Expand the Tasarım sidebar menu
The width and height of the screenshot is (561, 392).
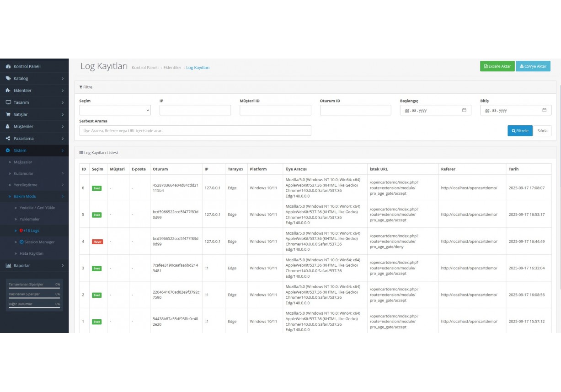click(34, 102)
